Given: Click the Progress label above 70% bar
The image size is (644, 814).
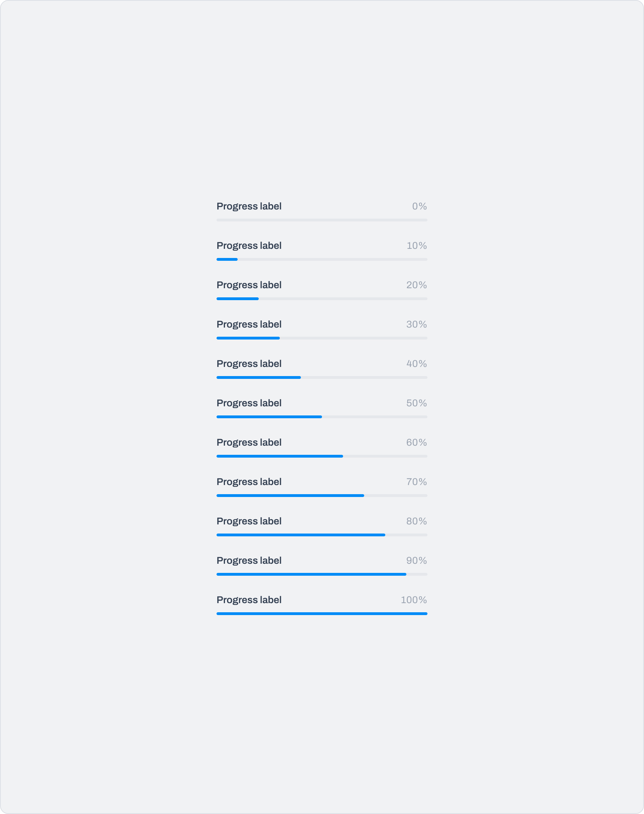Looking at the screenshot, I should (x=249, y=482).
